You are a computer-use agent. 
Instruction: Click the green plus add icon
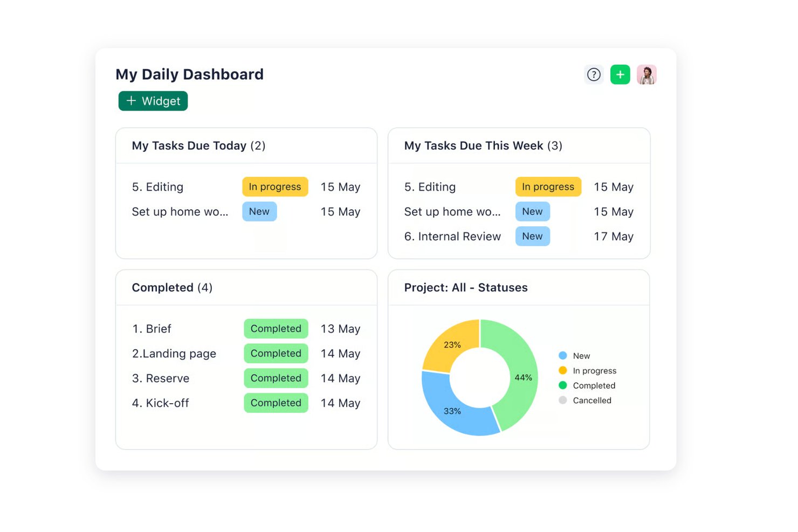coord(620,74)
